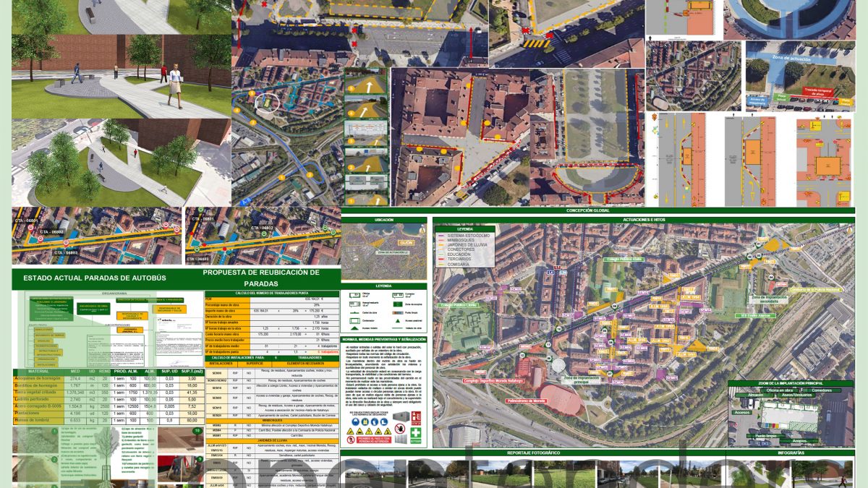
Task: Click the 'Acopios' label in zoom inset
Action: (x=800, y=440)
